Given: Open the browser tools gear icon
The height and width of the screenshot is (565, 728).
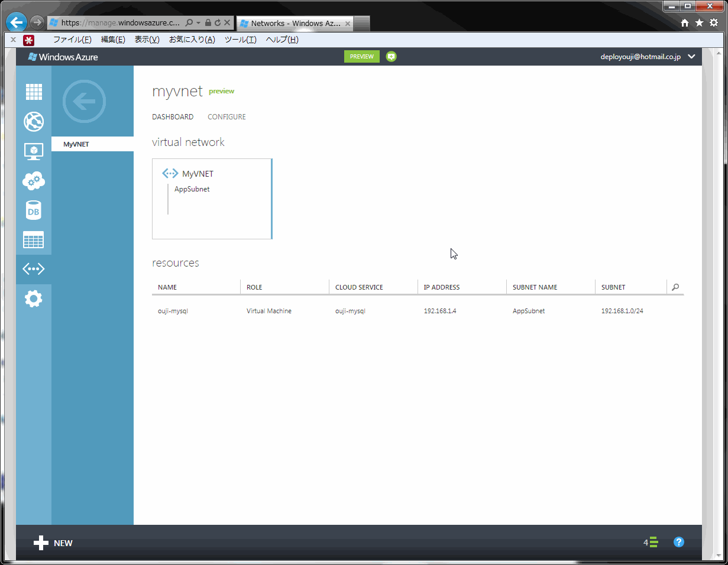Looking at the screenshot, I should (714, 23).
